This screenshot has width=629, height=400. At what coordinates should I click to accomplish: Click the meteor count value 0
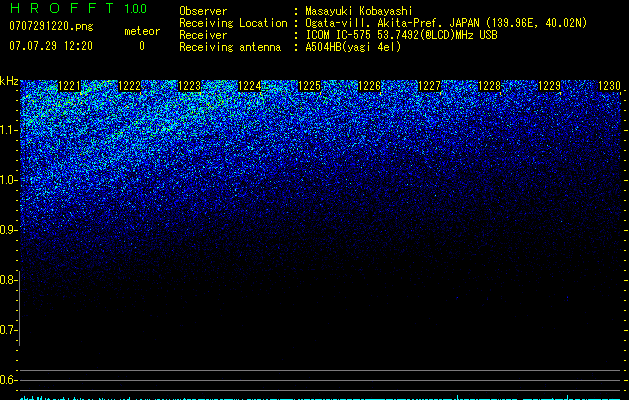click(142, 46)
